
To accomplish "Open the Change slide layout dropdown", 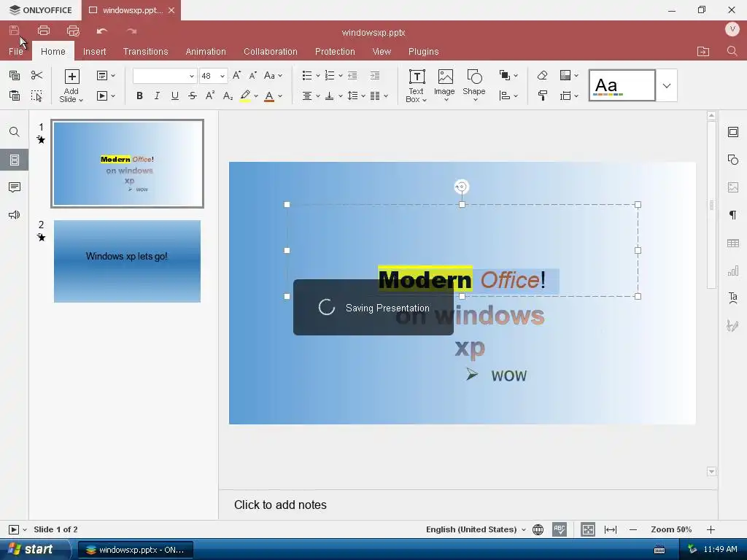I will pyautogui.click(x=106, y=75).
